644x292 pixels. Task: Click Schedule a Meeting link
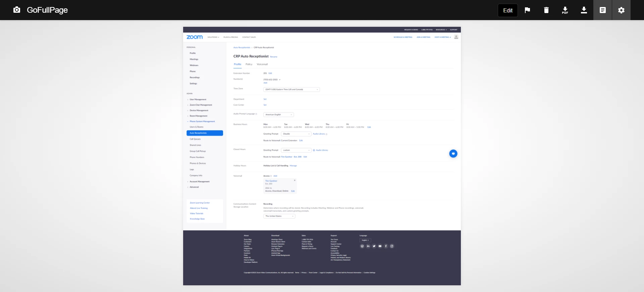(x=403, y=37)
